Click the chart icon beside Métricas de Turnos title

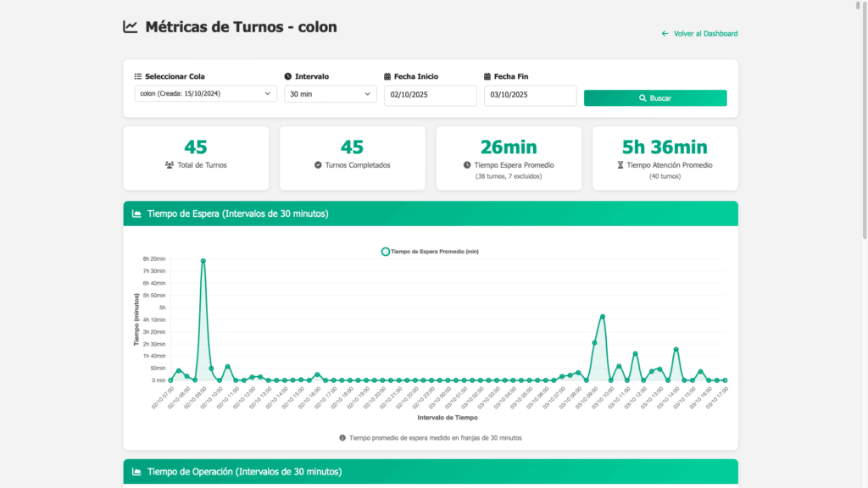tap(131, 27)
